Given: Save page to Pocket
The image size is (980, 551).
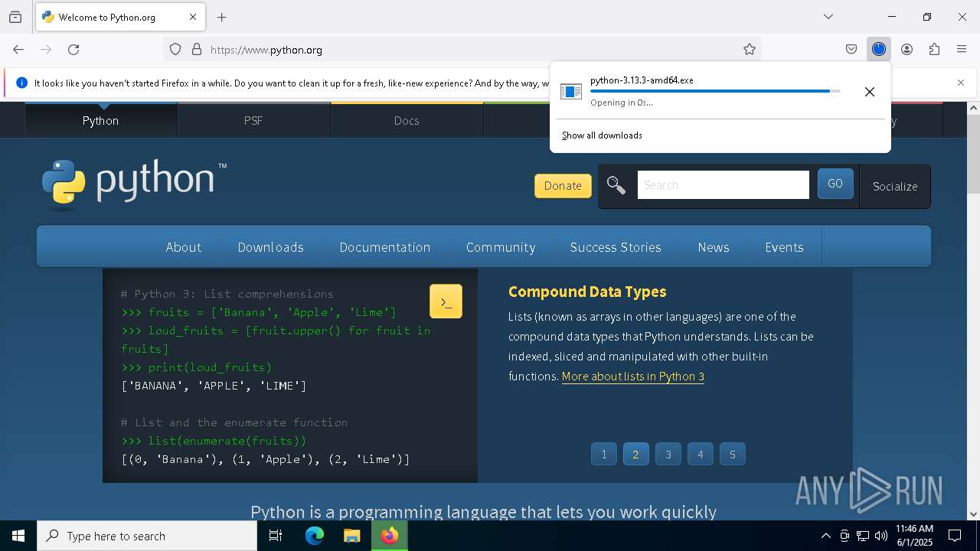Looking at the screenshot, I should point(851,50).
